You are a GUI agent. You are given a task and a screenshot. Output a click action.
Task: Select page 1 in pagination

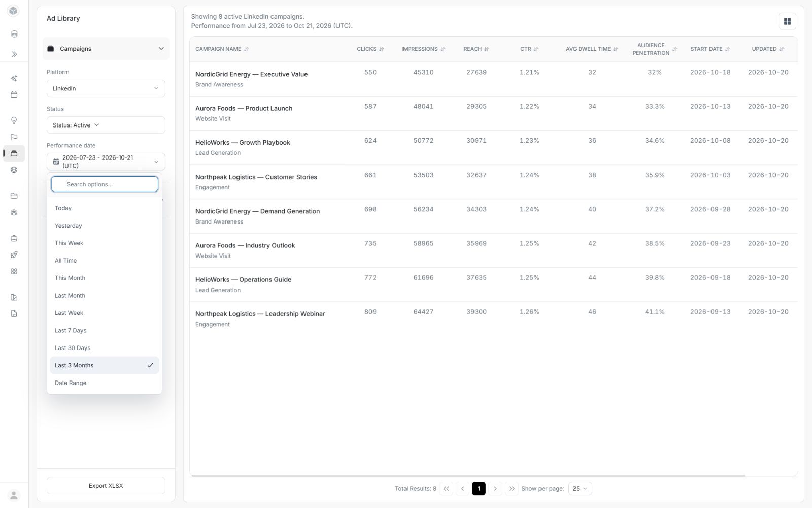point(479,489)
